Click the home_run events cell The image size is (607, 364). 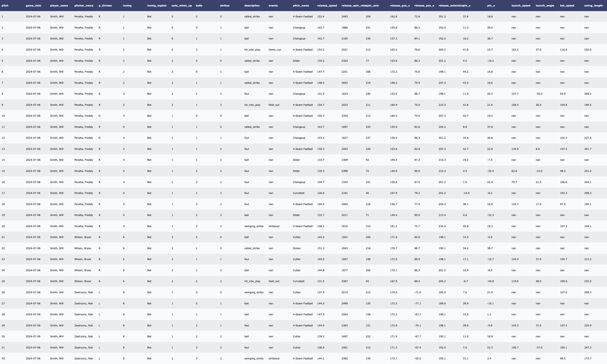pos(275,50)
